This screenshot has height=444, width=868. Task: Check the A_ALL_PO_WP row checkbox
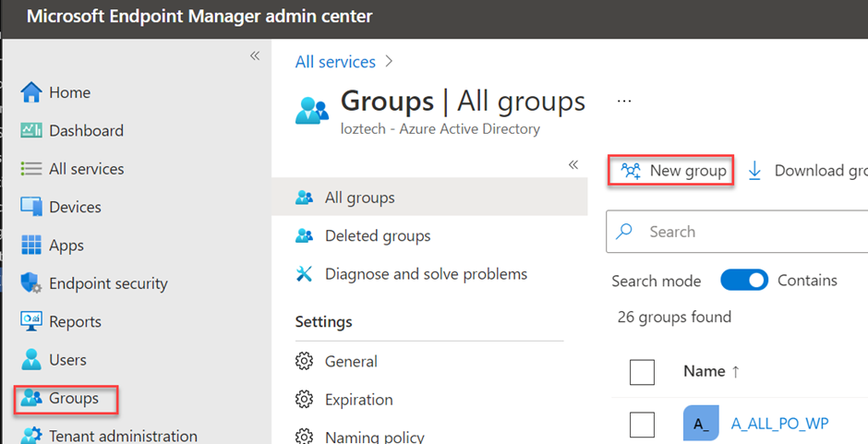tap(642, 424)
